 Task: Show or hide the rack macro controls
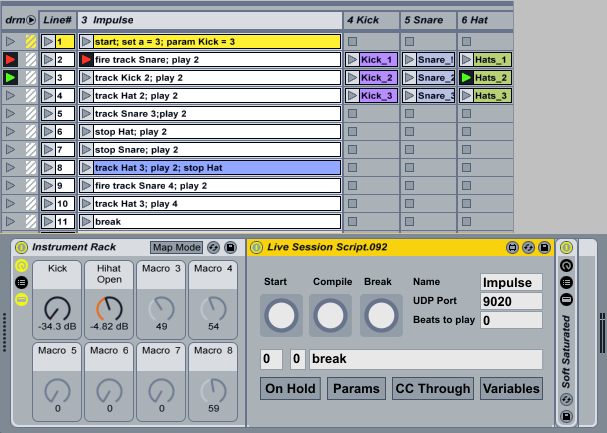pos(20,266)
